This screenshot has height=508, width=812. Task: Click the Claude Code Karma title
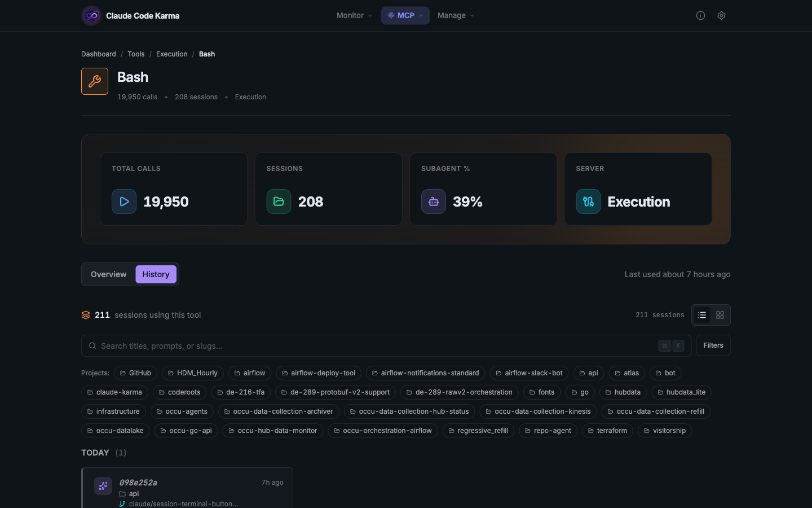click(143, 16)
